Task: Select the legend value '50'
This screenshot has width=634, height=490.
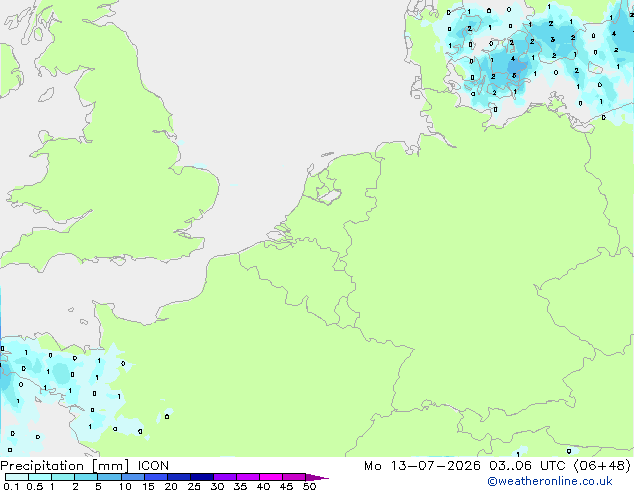Action: coord(309,486)
